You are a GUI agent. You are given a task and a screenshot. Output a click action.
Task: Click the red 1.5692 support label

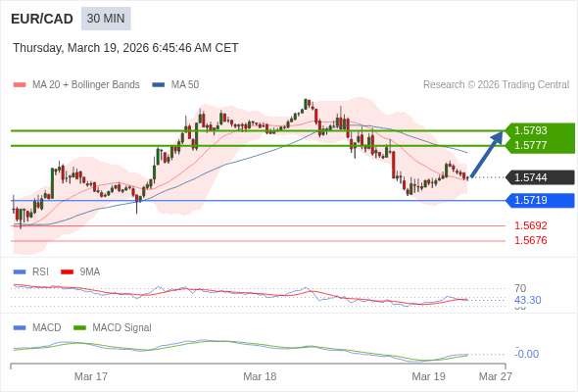click(530, 225)
